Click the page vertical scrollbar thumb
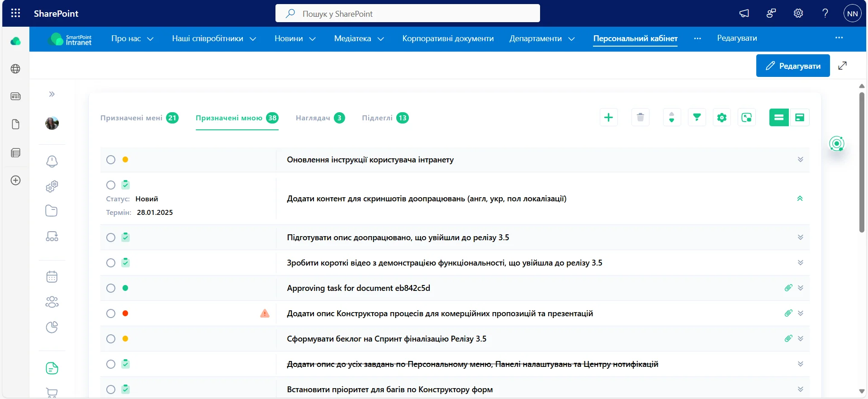The width and height of the screenshot is (868, 399). 862,162
